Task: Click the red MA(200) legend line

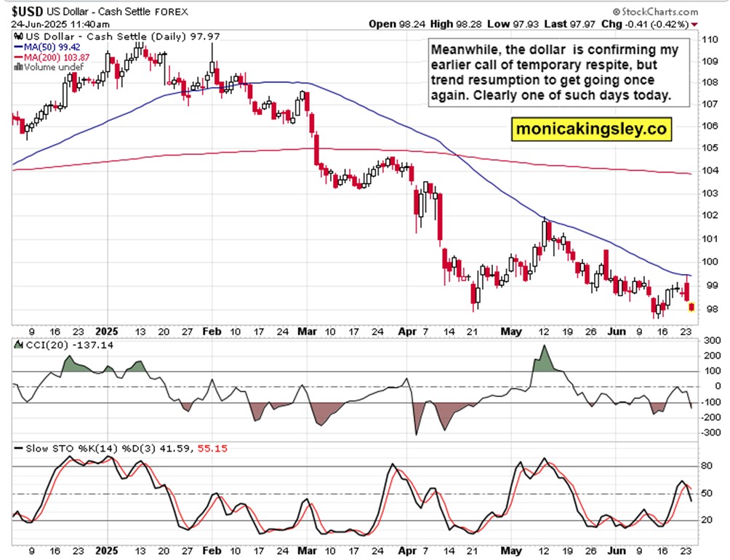Action: tap(19, 57)
